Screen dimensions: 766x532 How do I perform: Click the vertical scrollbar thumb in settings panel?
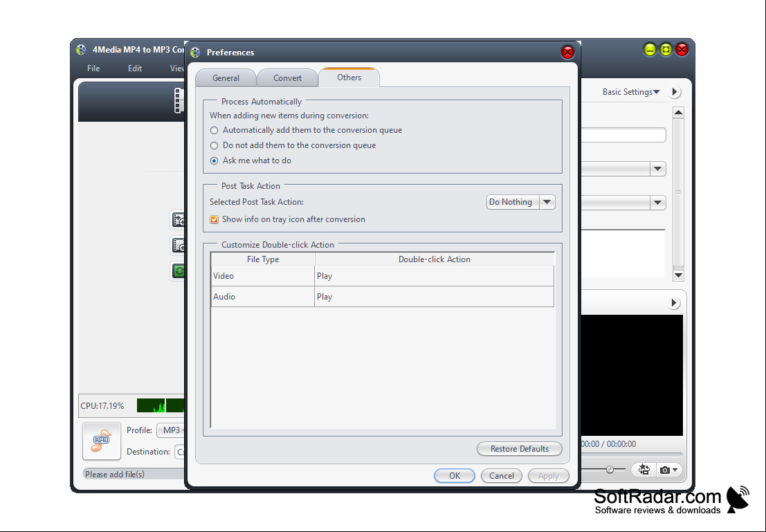(x=678, y=192)
